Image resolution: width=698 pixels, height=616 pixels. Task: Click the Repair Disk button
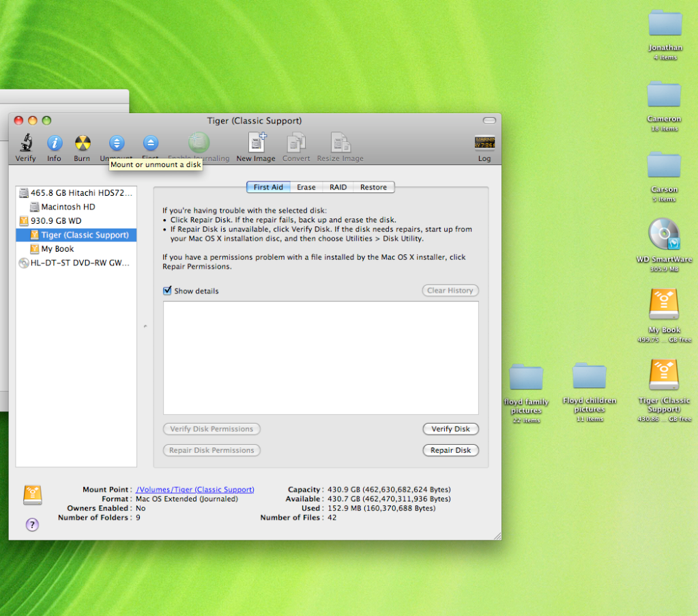pos(450,450)
